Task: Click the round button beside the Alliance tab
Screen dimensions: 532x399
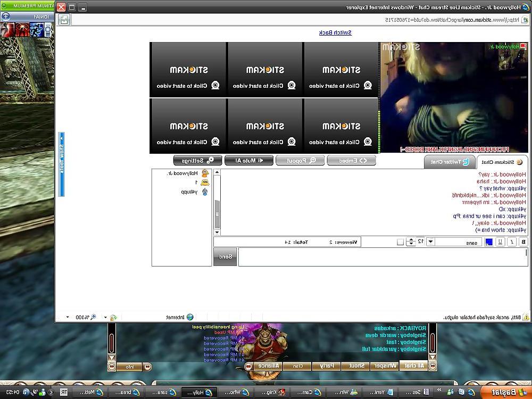Action: click(x=248, y=367)
